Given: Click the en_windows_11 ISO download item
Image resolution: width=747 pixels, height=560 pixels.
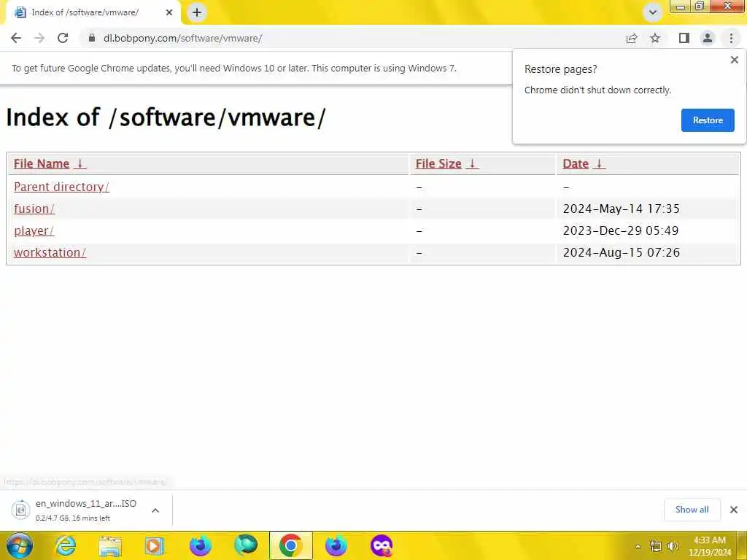Looking at the screenshot, I should [86, 510].
